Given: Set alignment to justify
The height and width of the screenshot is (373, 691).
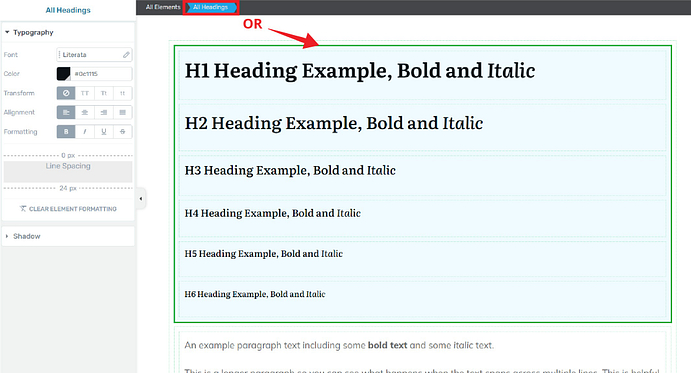Looking at the screenshot, I should point(123,112).
